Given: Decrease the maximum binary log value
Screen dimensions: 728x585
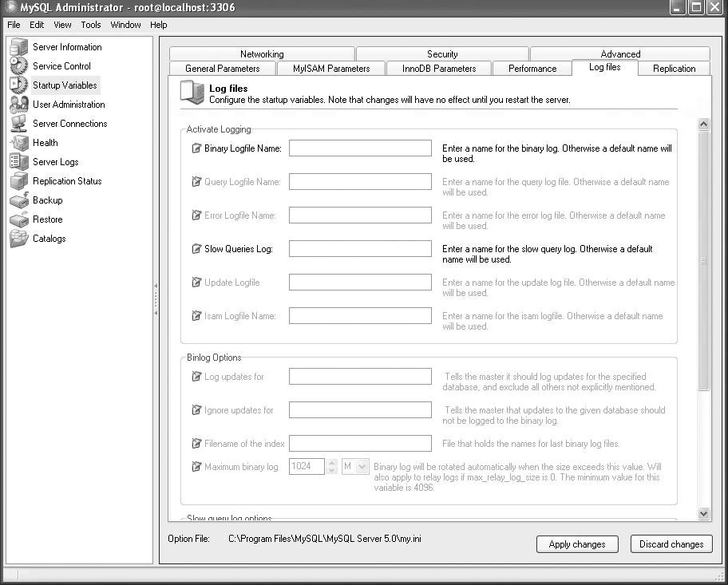Looking at the screenshot, I should point(331,470).
